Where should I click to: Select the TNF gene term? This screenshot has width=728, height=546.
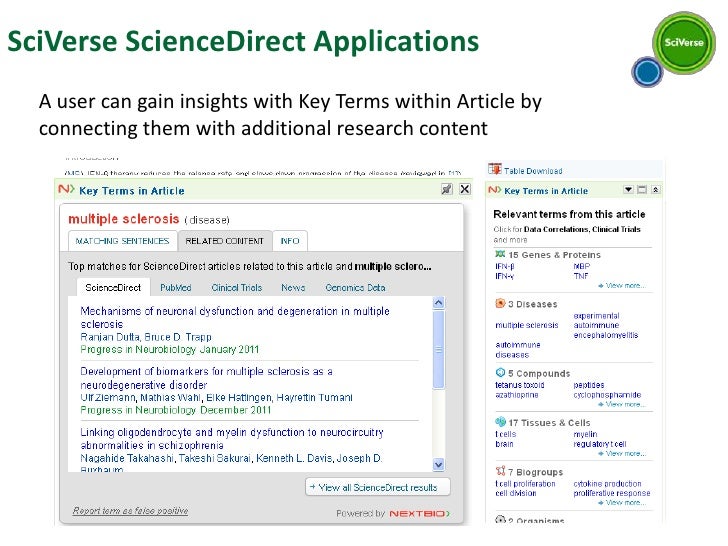(581, 276)
